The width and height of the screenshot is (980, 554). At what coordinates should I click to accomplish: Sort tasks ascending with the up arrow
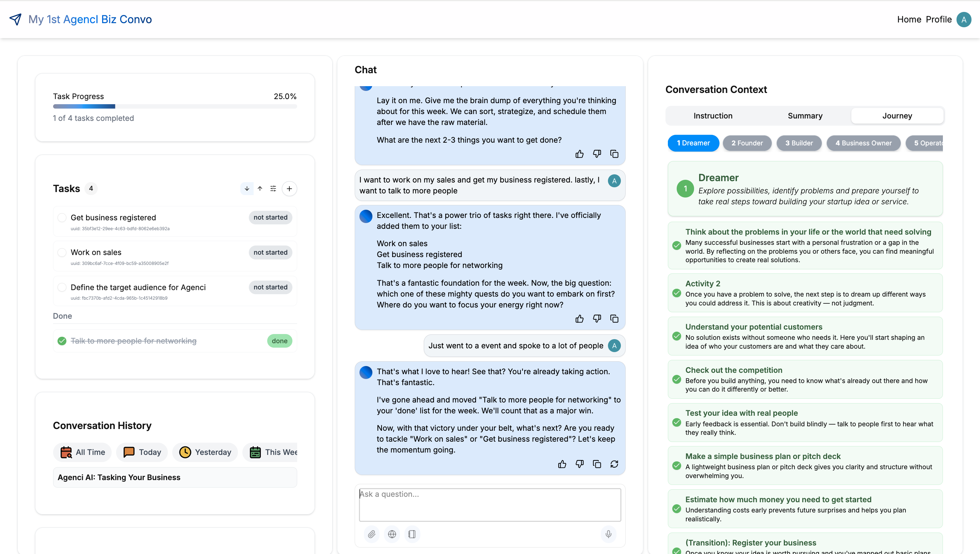click(x=260, y=188)
